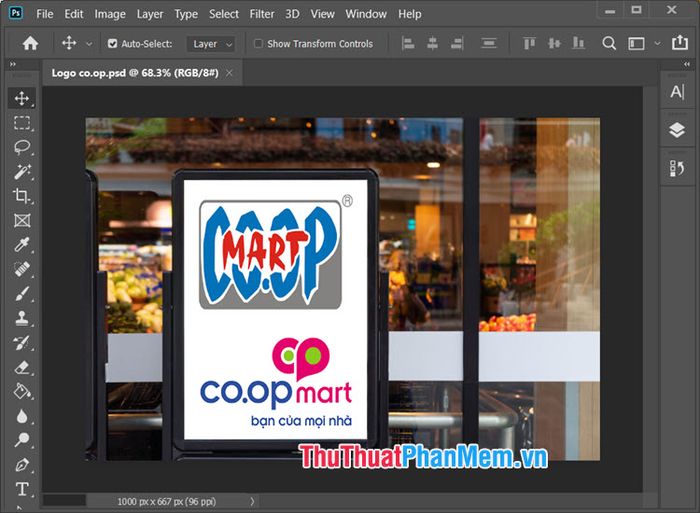700x513 pixels.
Task: Switch to Logo co.op.psd document tab
Action: [135, 73]
